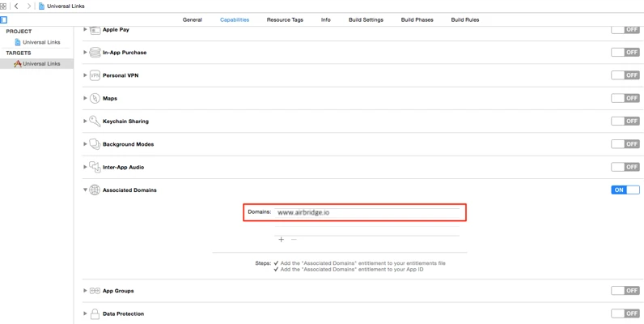Viewport: 644px width, 324px height.
Task: Expand the App Groups section
Action: pyautogui.click(x=85, y=291)
